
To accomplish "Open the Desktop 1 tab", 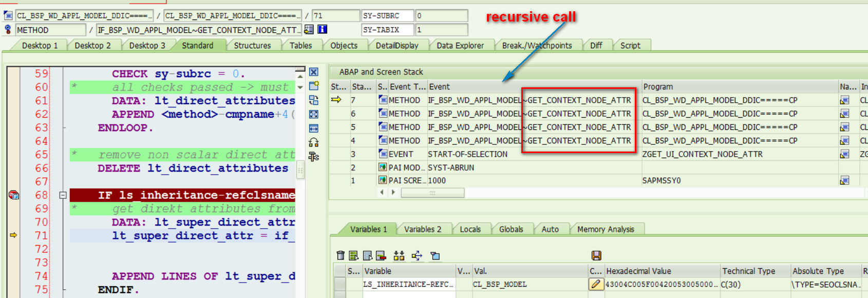I will point(40,45).
